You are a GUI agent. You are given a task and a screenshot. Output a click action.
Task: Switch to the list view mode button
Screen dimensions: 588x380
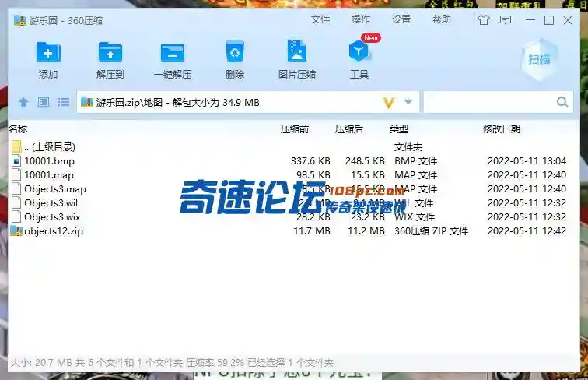click(x=63, y=102)
